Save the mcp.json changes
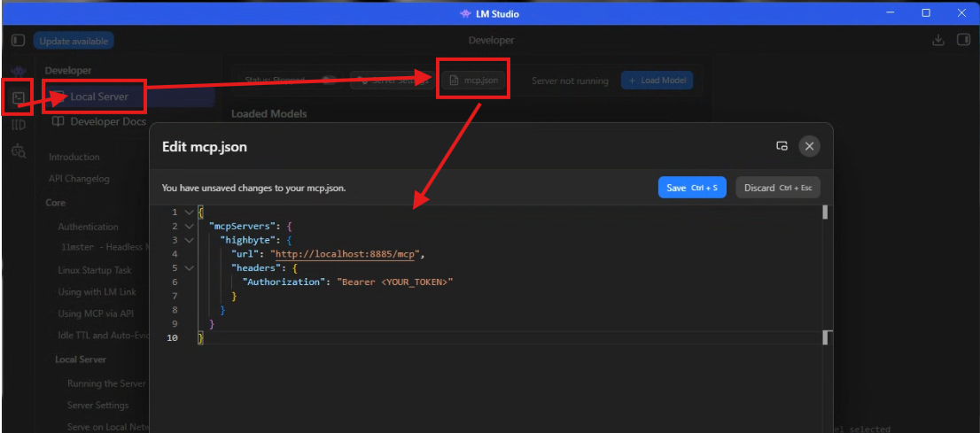Screen dimensions: 980x433 point(692,188)
